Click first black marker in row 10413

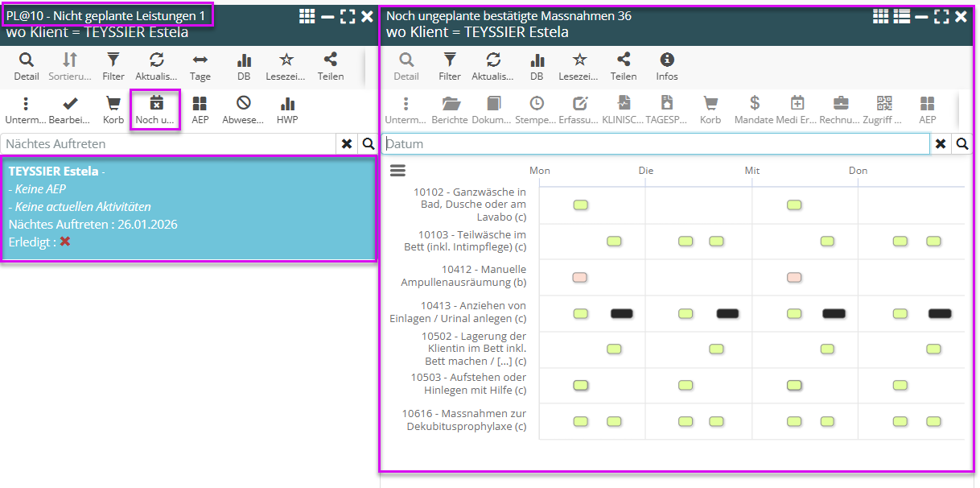coord(621,314)
